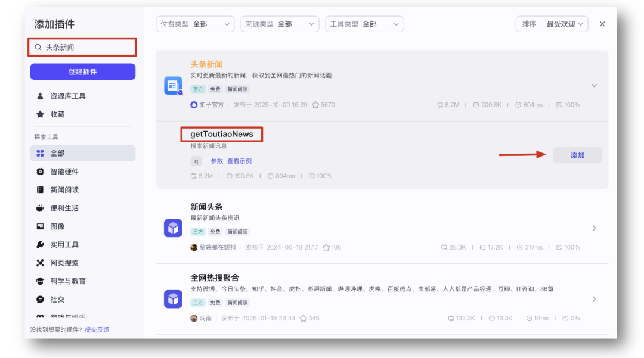This screenshot has width=644, height=358.
Task: Click the 头条新闻 plugin title
Action: click(206, 64)
